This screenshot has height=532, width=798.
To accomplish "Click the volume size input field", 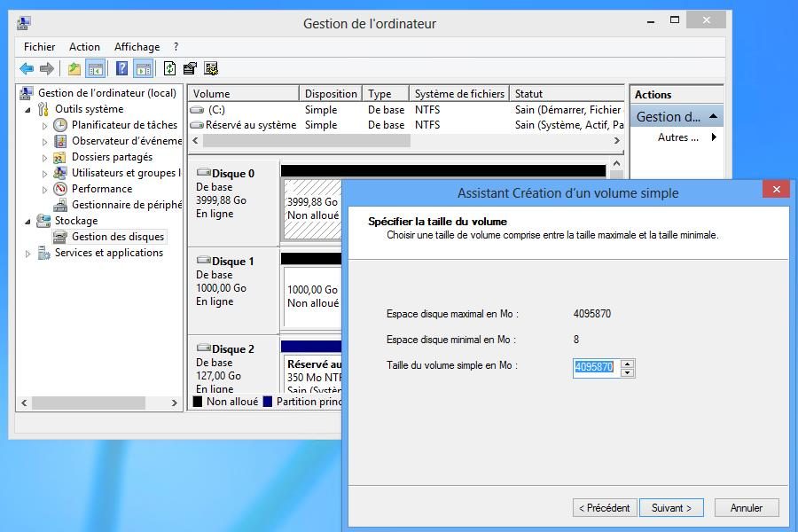I will [x=595, y=367].
